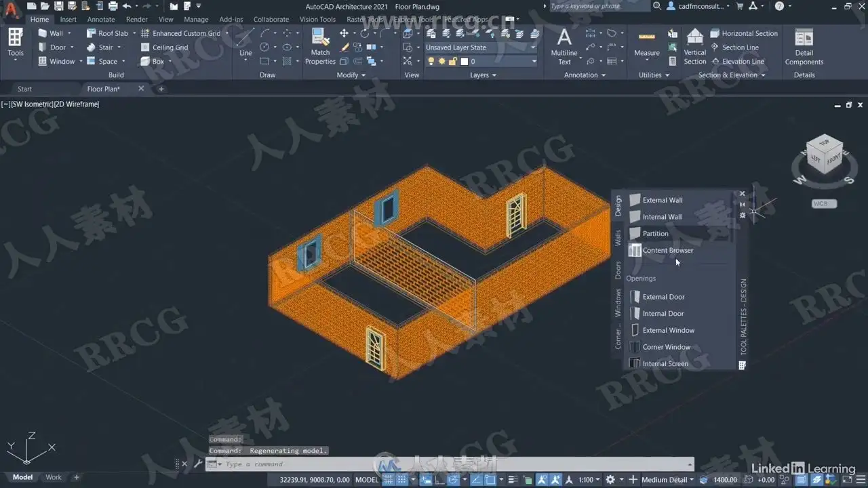The image size is (868, 488).
Task: Expand the Modify panel
Action: point(351,75)
